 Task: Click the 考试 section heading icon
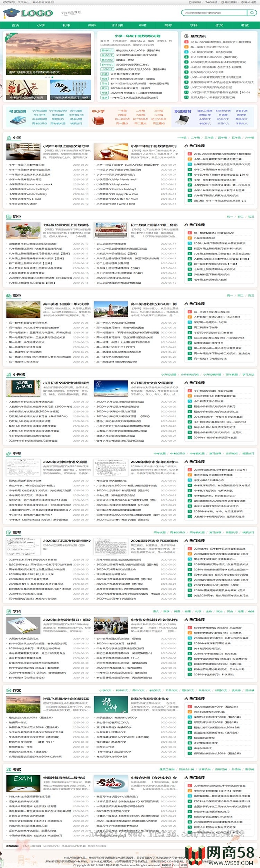pos(9,769)
